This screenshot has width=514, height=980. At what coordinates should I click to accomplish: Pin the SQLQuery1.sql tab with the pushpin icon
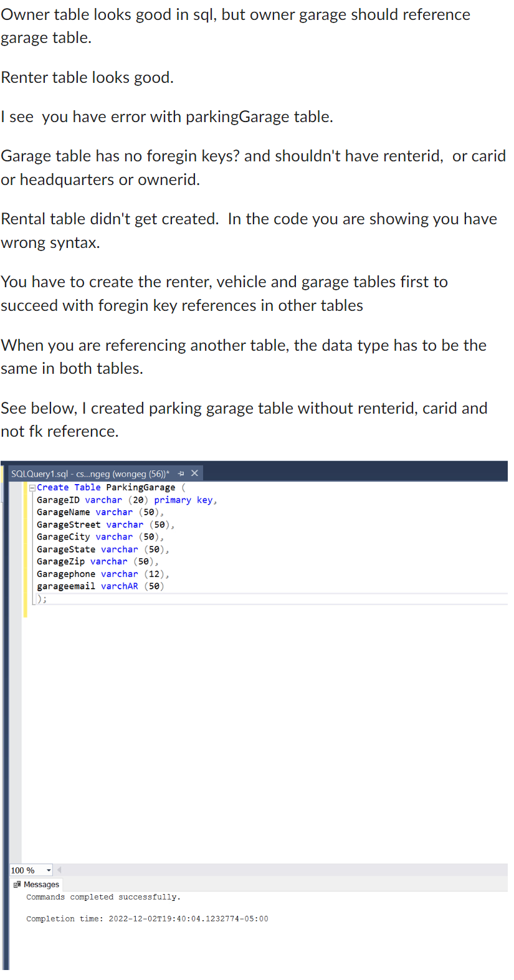click(x=181, y=473)
